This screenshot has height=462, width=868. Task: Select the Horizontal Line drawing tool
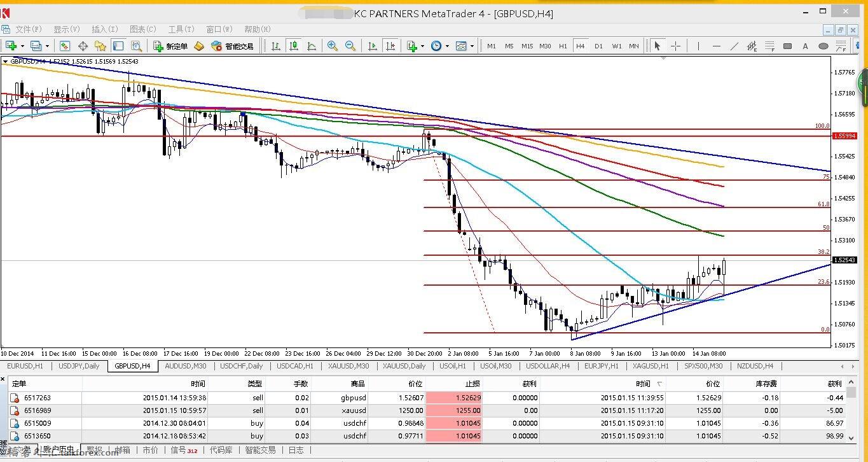(x=717, y=46)
